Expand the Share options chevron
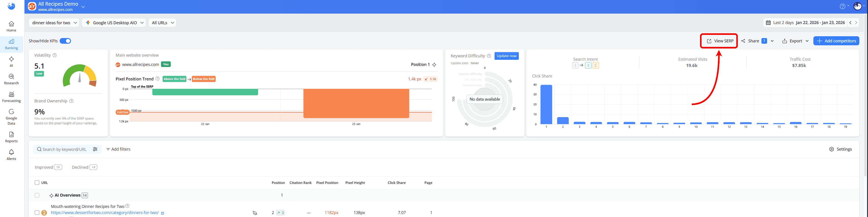This screenshot has width=868, height=217. [772, 41]
